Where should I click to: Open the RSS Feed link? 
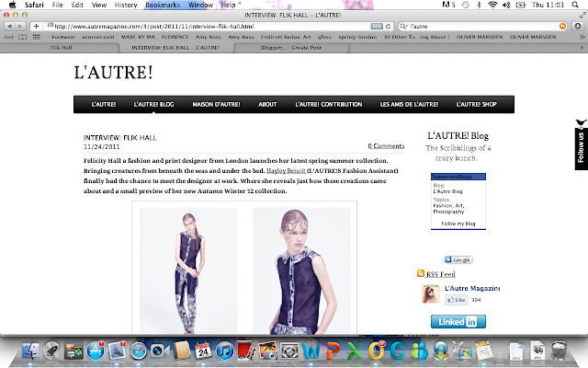pyautogui.click(x=441, y=274)
